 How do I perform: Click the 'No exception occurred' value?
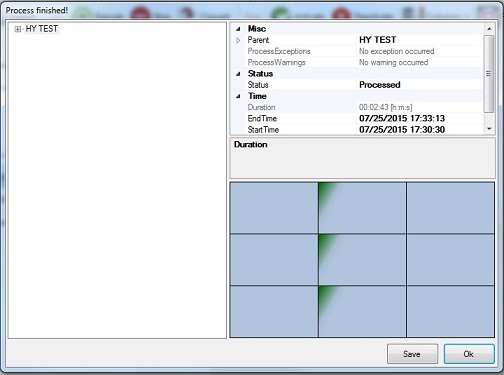click(x=396, y=51)
